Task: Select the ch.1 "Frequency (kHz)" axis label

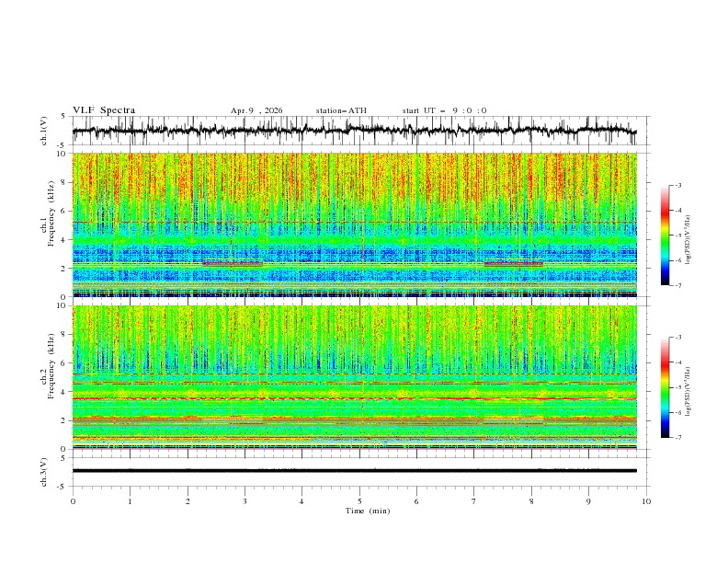Action: 51,214
